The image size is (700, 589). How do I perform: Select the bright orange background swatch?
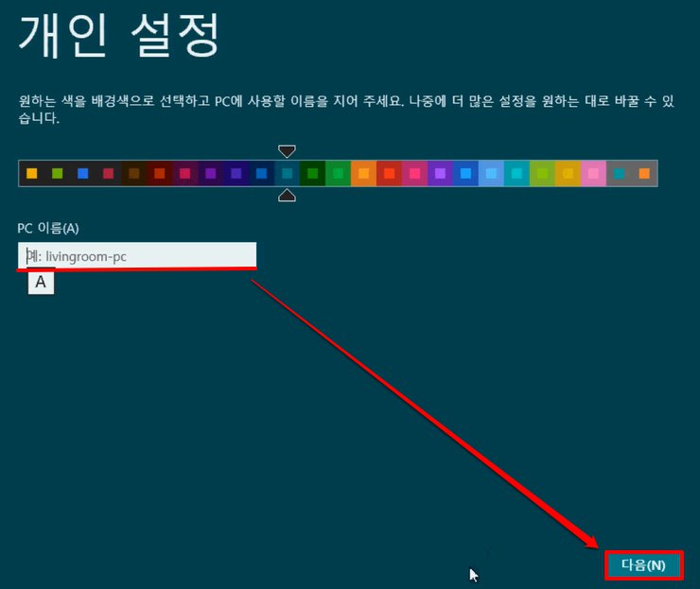click(364, 173)
